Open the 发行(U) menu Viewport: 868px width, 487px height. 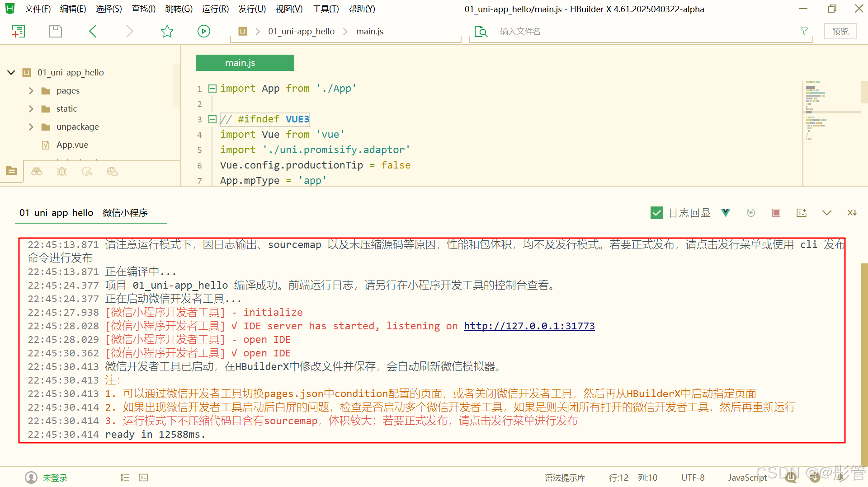pos(252,9)
